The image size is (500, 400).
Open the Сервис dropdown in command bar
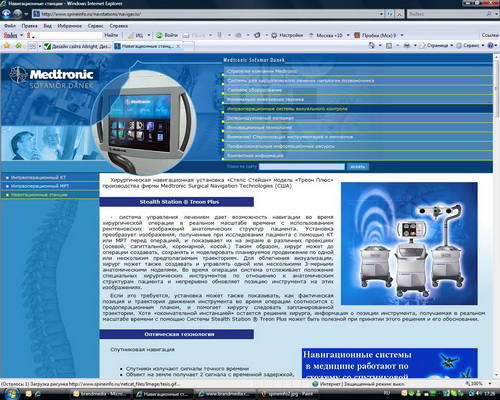click(x=470, y=46)
